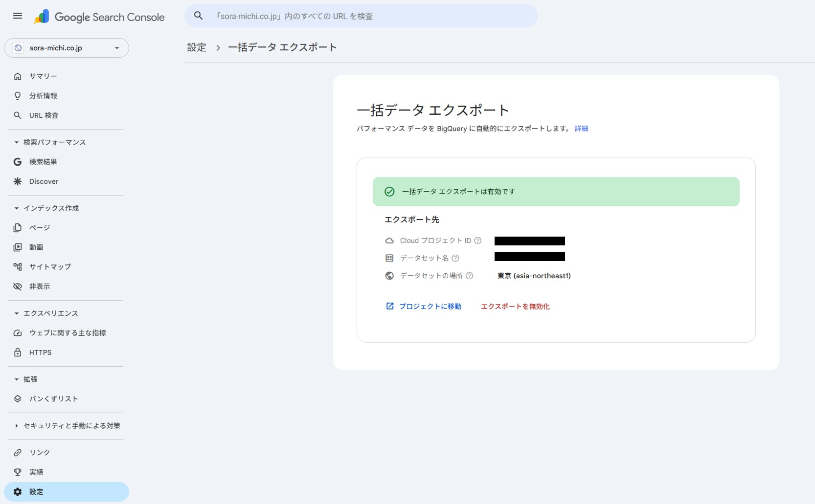Click the パンくずリスト layers icon
This screenshot has height=504, width=815.
(x=18, y=399)
